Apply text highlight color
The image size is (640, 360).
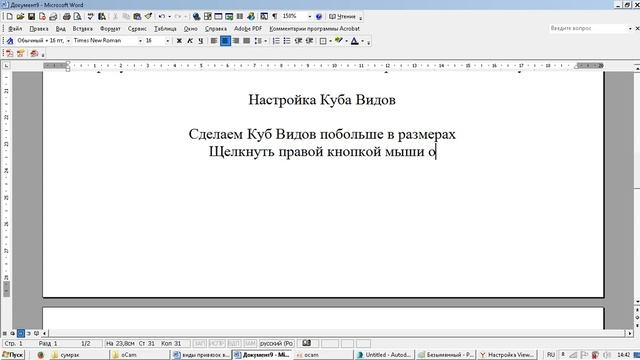(x=338, y=41)
